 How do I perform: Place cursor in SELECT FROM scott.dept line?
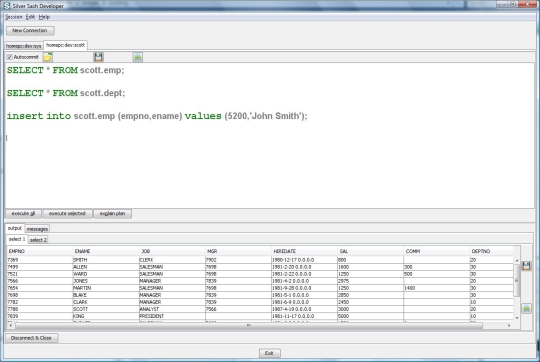(66, 93)
